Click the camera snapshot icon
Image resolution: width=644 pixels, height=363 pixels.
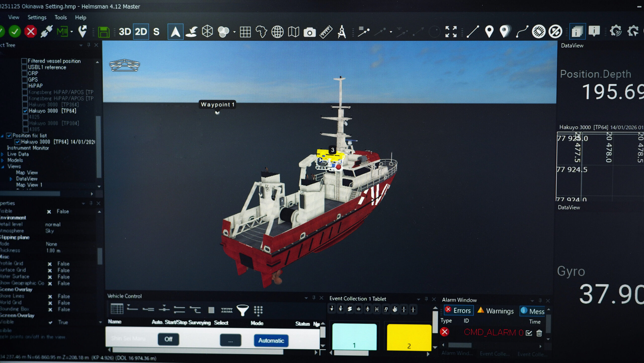pos(309,32)
